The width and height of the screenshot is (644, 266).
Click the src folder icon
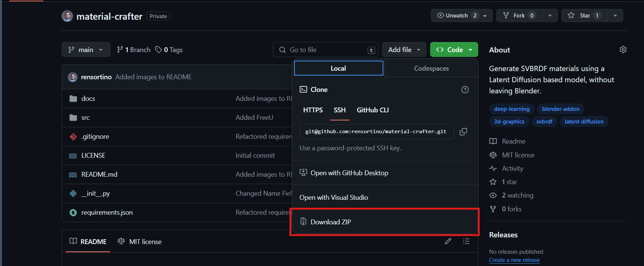click(x=73, y=118)
